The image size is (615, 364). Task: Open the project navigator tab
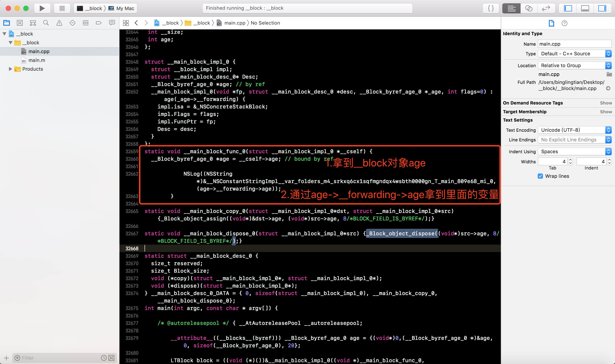[7, 23]
